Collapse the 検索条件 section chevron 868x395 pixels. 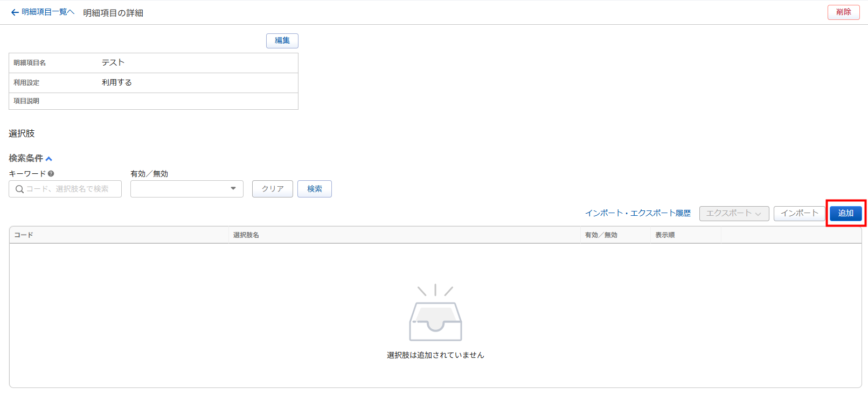(49, 159)
